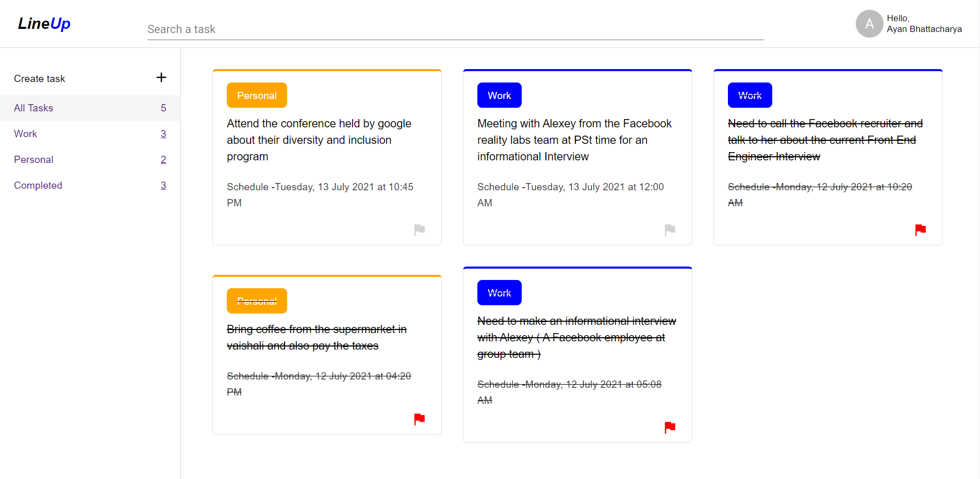Click schedule 13 July 2021 at 12:00 AM
Image resolution: width=980 pixels, height=479 pixels.
pyautogui.click(x=571, y=195)
